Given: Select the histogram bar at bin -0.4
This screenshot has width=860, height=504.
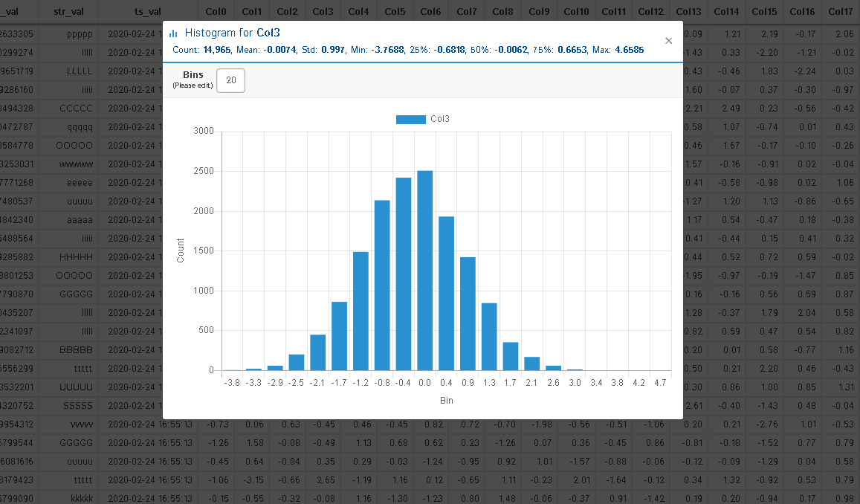Looking at the screenshot, I should coord(404,274).
